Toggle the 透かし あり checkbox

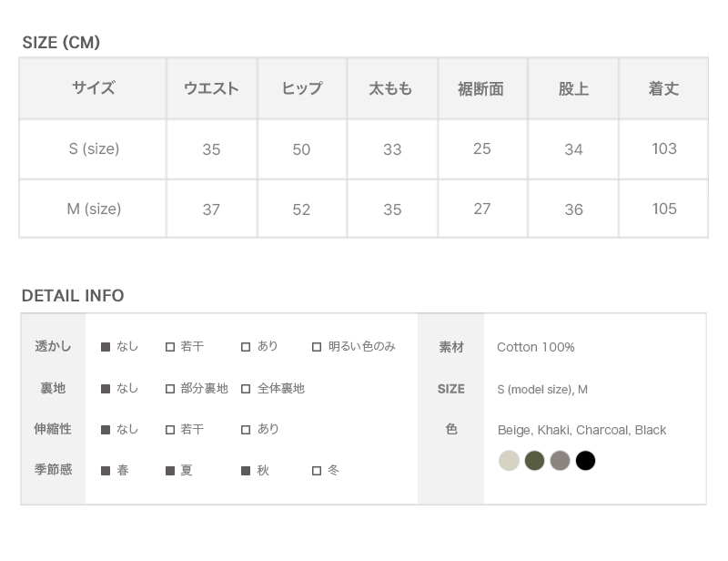pyautogui.click(x=246, y=347)
